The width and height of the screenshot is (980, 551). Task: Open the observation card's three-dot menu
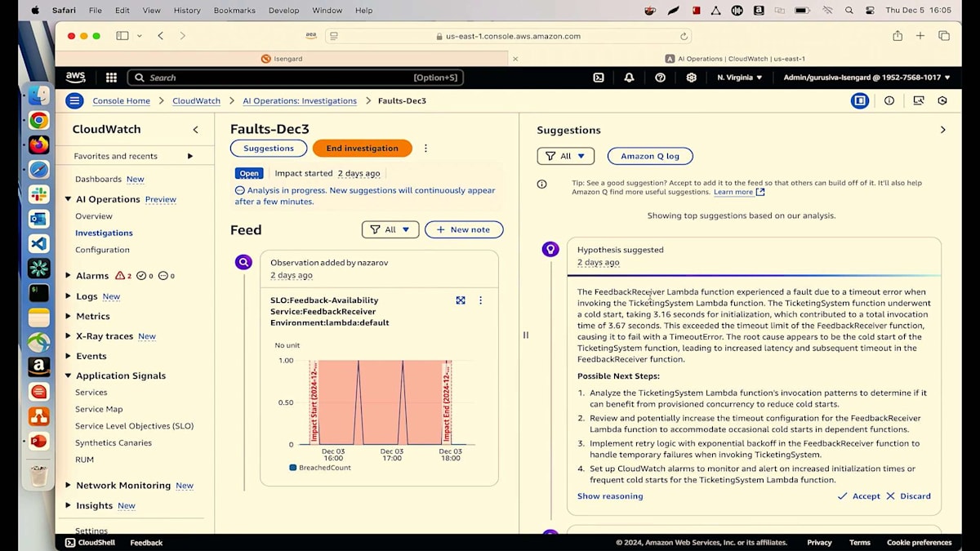pyautogui.click(x=480, y=300)
